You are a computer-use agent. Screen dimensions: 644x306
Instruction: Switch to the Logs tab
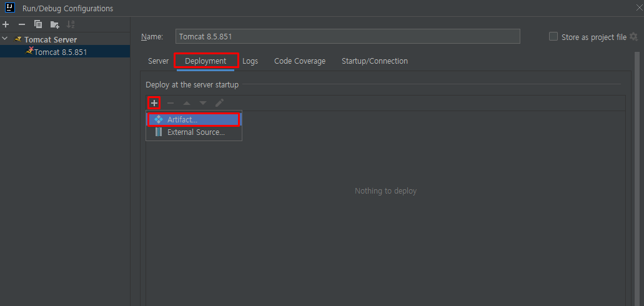coord(250,61)
